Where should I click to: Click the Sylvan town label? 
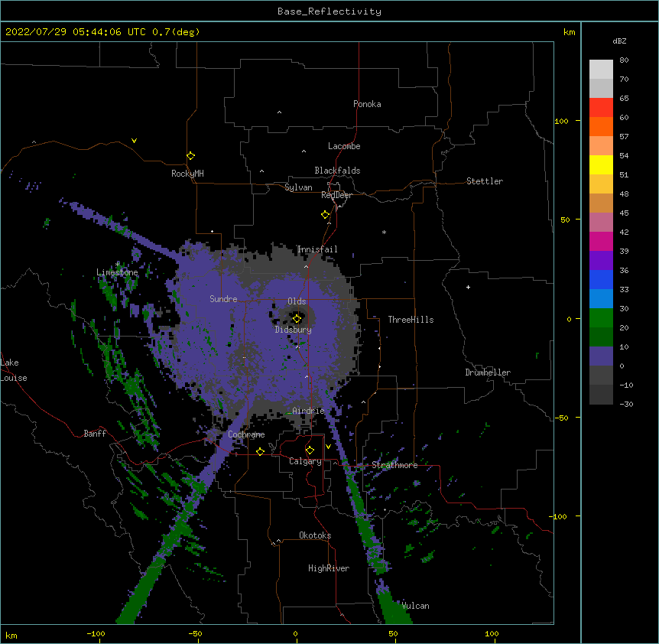tap(298, 187)
